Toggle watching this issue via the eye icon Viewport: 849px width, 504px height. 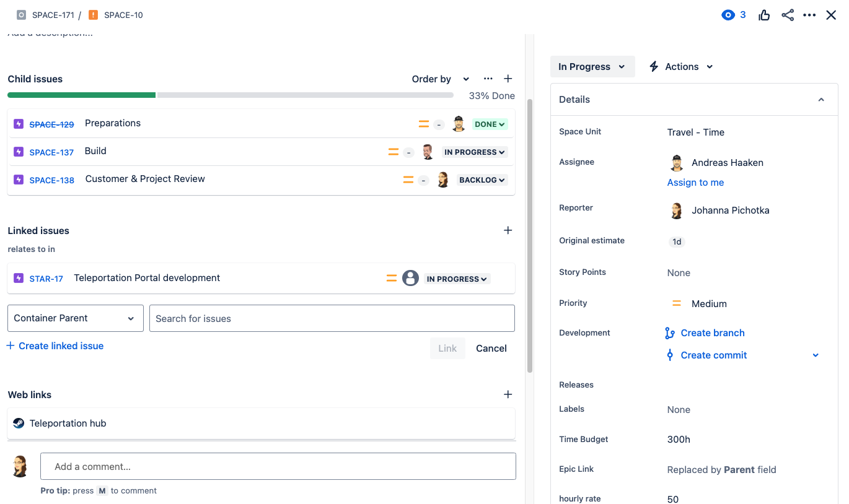727,15
